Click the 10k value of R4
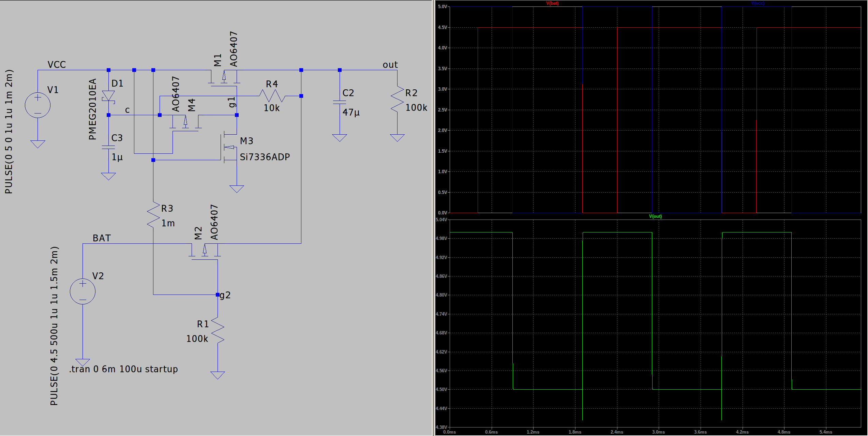Image resolution: width=868 pixels, height=436 pixels. click(x=272, y=108)
